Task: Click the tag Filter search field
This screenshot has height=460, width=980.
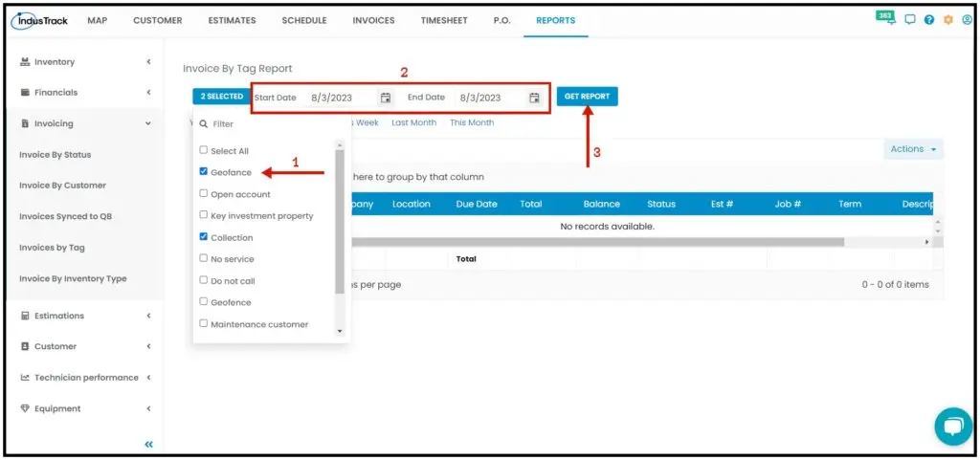Action: click(x=274, y=124)
